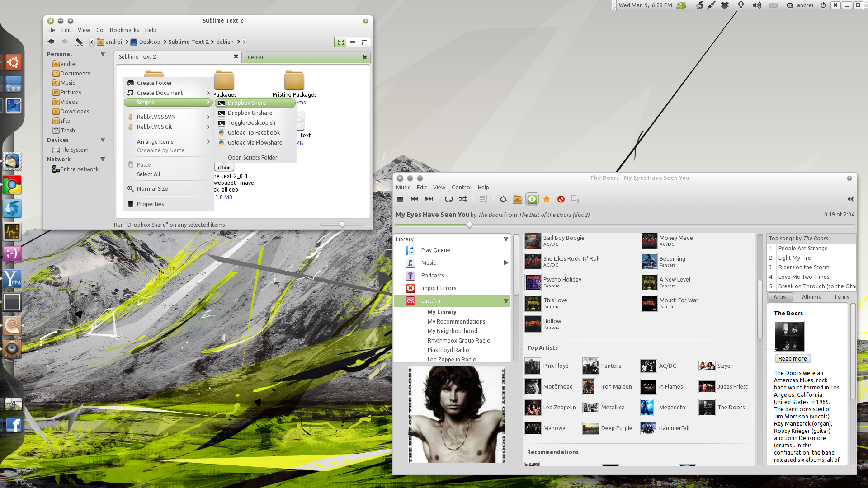Collapse the Last.fm source arrow
868x488 pixels.
[x=506, y=301]
